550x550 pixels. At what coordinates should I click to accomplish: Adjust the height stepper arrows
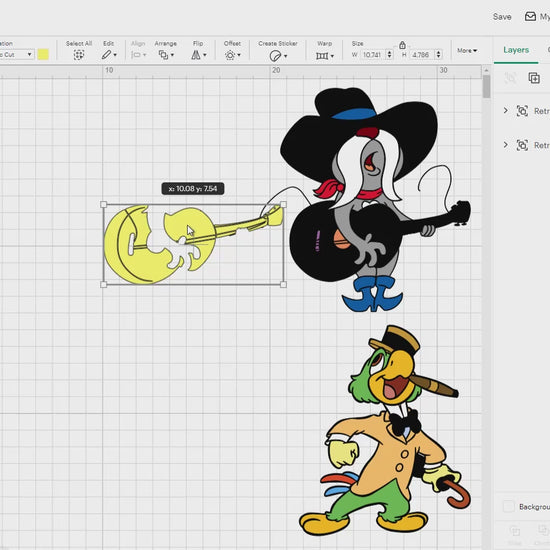[438, 55]
